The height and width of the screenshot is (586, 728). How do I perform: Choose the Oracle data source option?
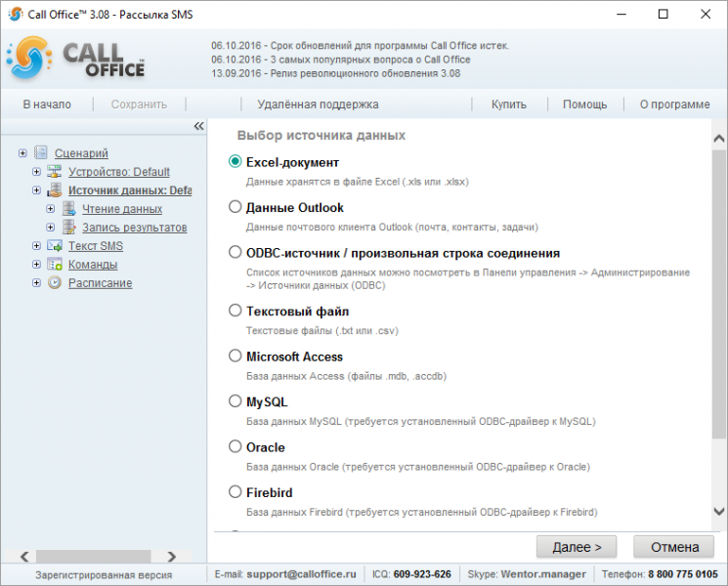click(x=235, y=446)
